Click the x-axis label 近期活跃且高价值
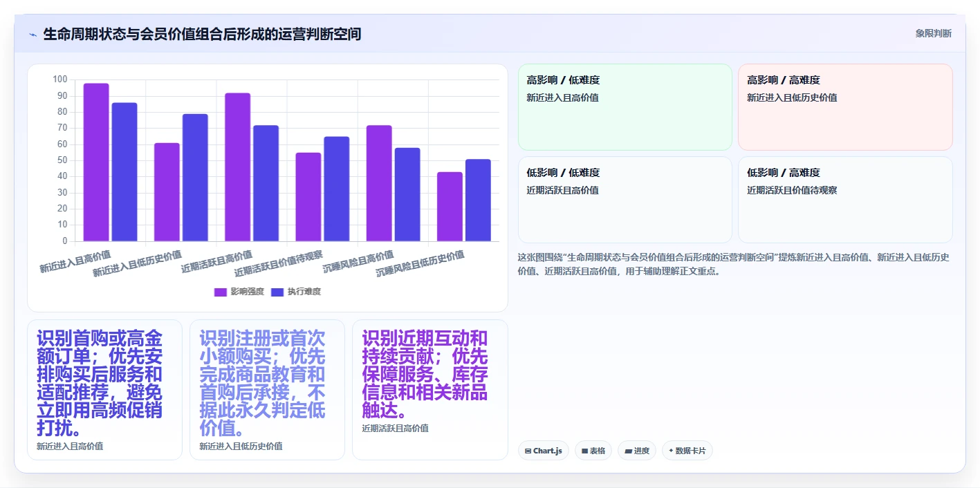The image size is (980, 488). click(x=216, y=261)
